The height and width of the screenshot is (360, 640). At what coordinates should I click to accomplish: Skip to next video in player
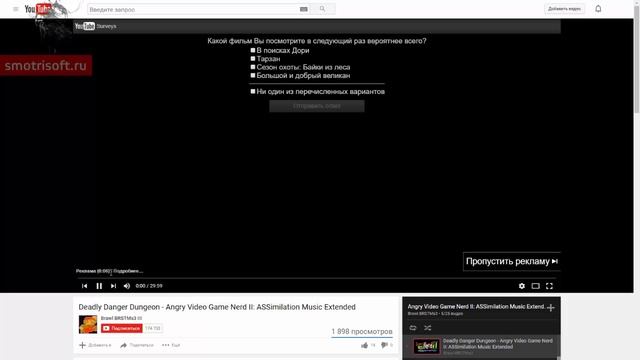(113, 286)
